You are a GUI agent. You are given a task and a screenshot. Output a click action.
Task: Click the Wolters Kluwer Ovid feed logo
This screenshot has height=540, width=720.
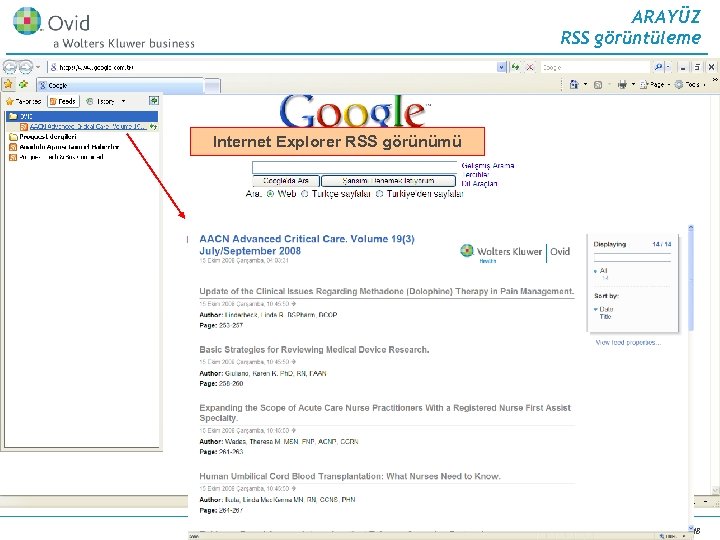coord(515,252)
